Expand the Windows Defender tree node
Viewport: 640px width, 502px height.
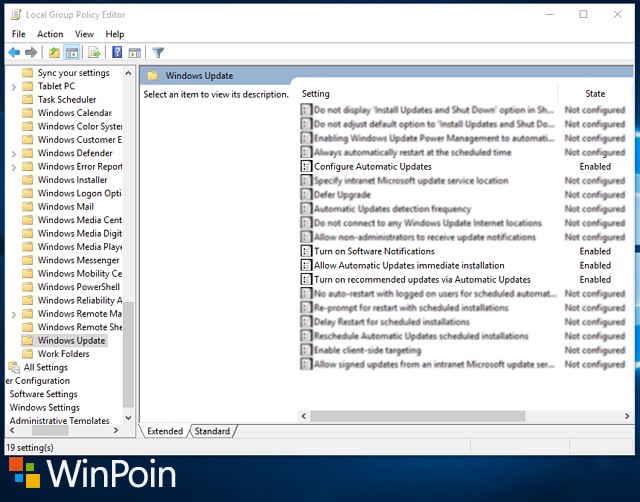click(x=14, y=154)
